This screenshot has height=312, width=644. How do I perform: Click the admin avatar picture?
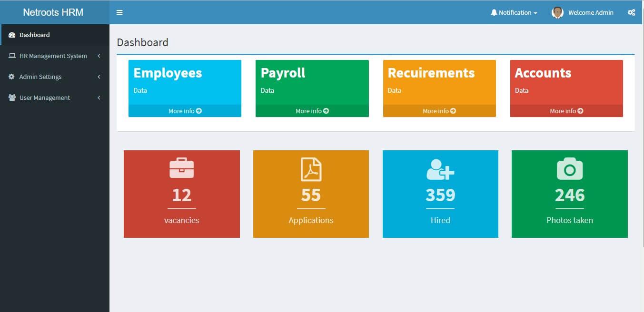(557, 12)
